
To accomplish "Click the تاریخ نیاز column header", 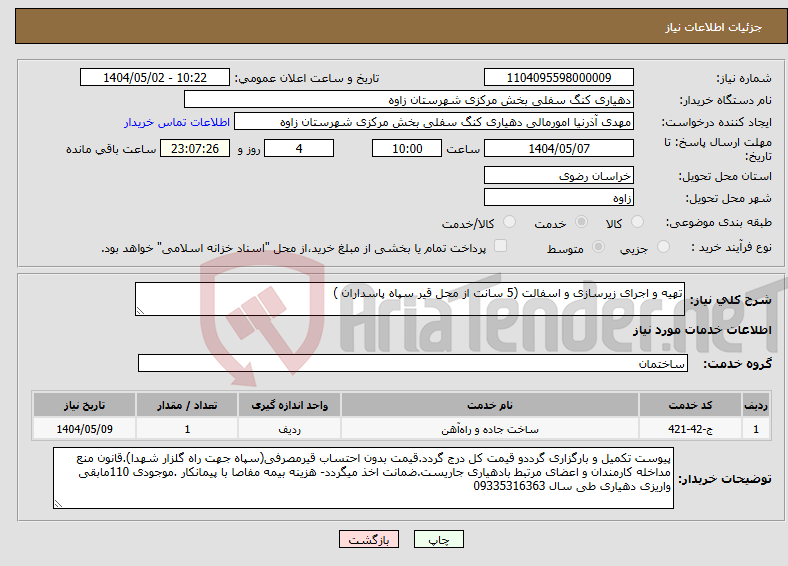I will [84, 405].
